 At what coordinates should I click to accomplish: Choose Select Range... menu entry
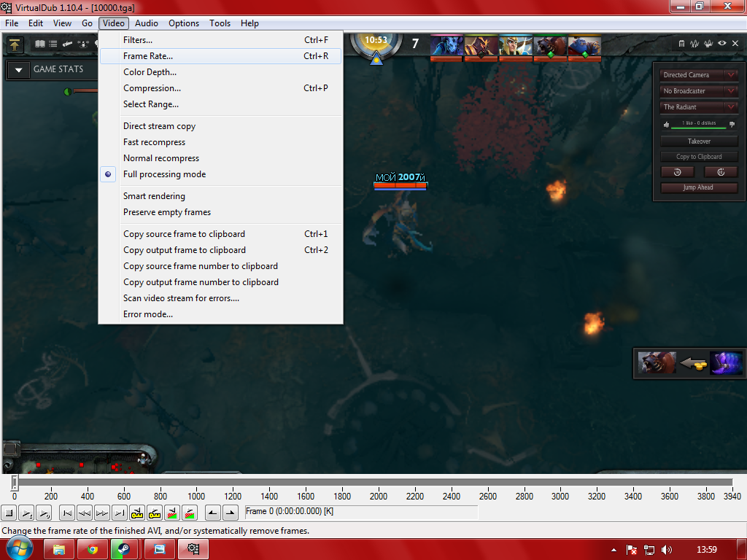(221, 104)
